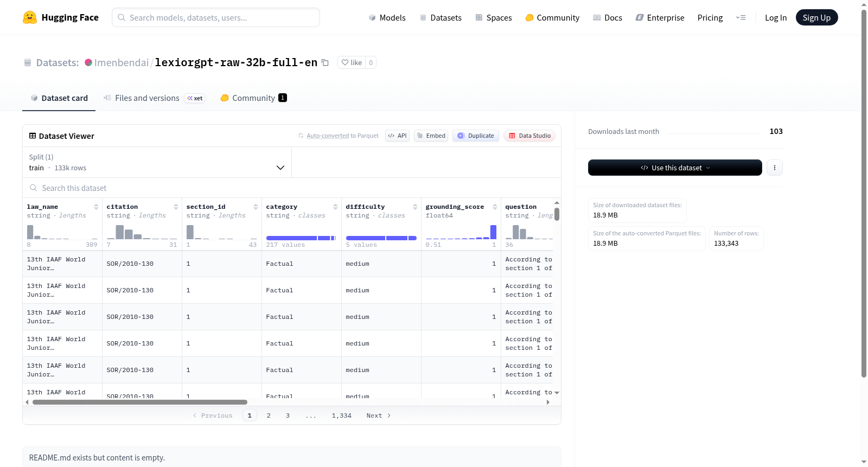Click the law_name length histogram
Image resolution: width=868 pixels, height=467 pixels.
[62, 232]
